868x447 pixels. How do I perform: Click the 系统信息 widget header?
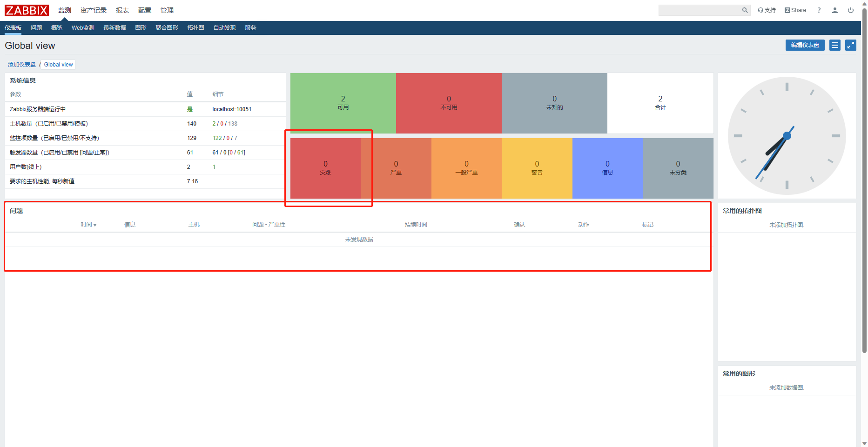coord(23,80)
